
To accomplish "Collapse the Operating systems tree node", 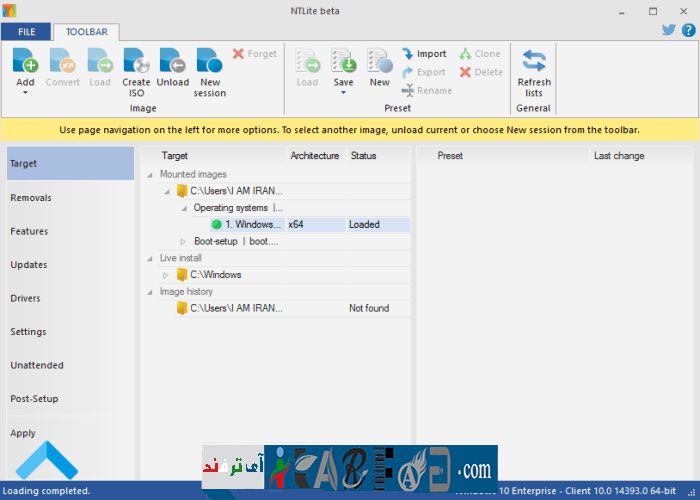I will pyautogui.click(x=183, y=208).
